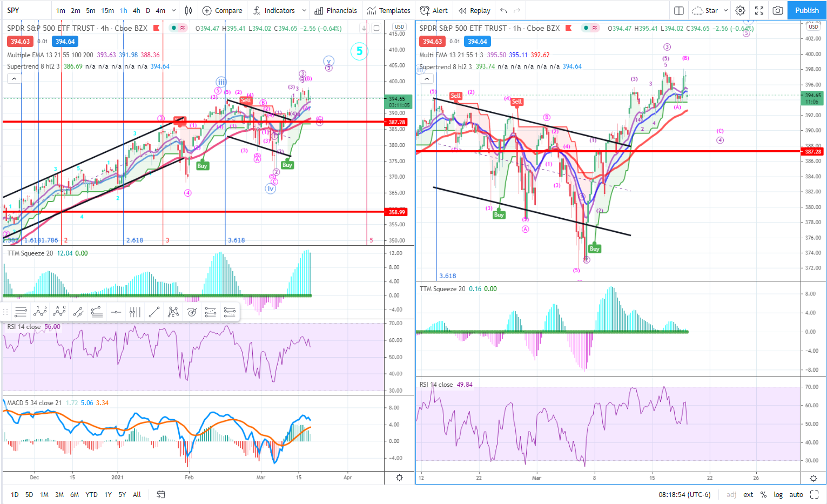Click the SPY symbol search field
This screenshot has height=504, width=827.
[27, 10]
